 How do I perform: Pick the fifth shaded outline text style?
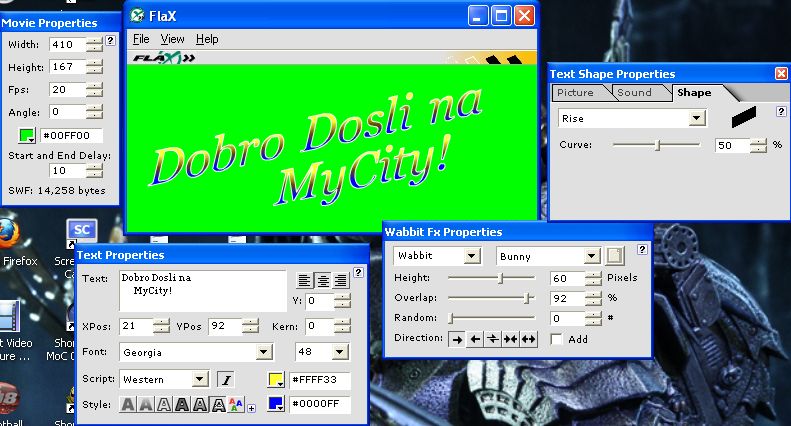point(200,404)
